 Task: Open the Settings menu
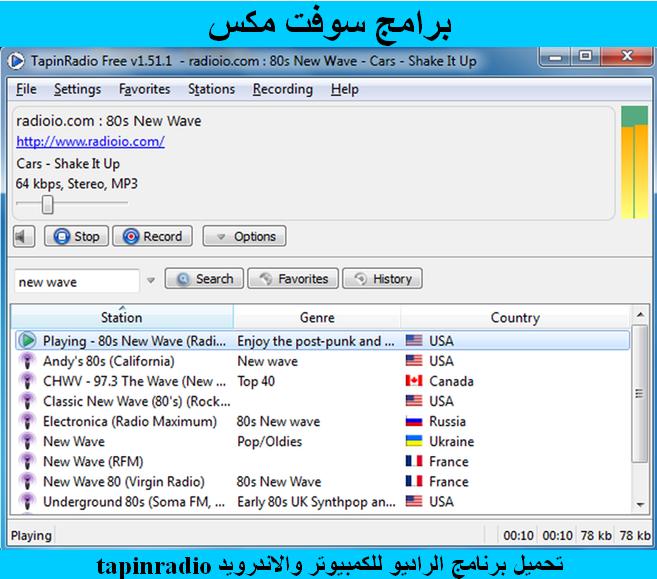pos(78,89)
